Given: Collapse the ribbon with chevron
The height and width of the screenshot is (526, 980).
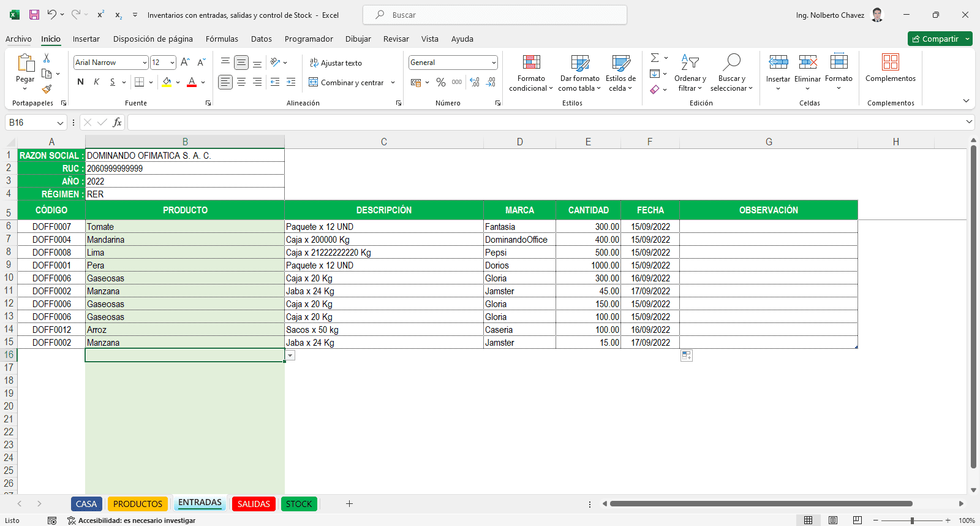Looking at the screenshot, I should tap(966, 101).
